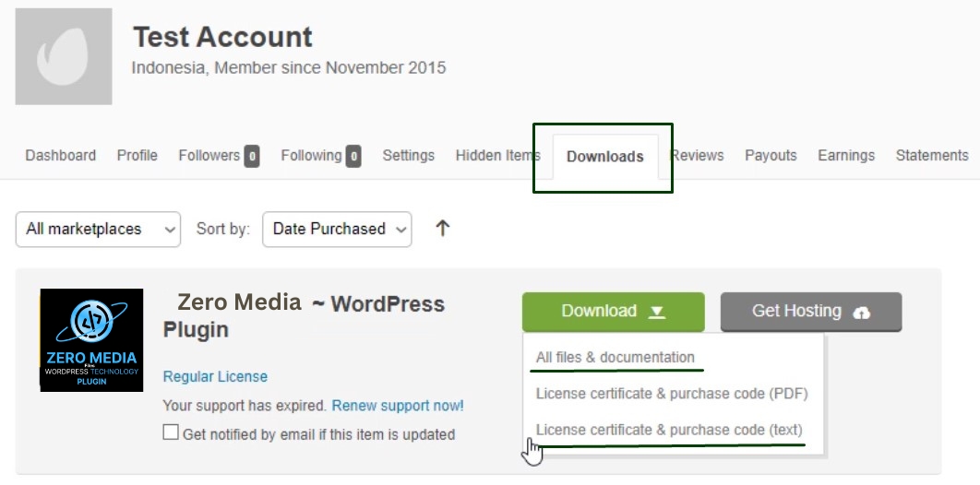
Task: Open the Reviews tab
Action: click(697, 156)
